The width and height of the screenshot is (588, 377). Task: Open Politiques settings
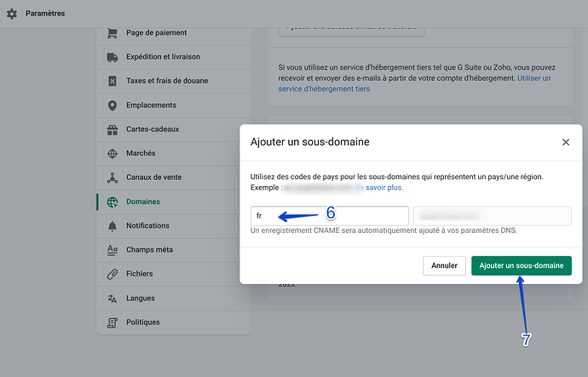click(173, 322)
